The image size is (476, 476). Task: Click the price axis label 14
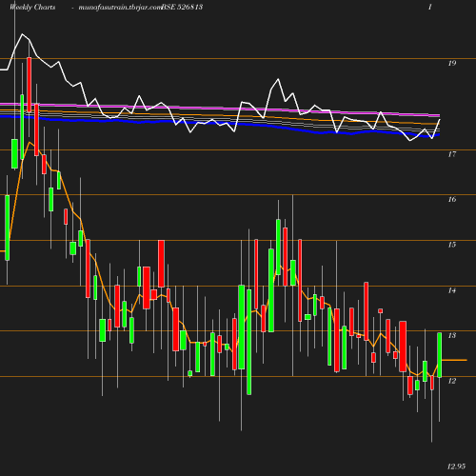452,290
